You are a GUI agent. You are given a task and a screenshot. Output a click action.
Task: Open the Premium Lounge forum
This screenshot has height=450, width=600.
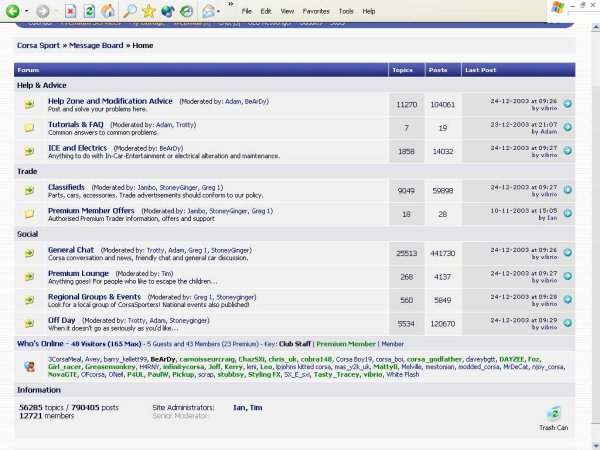[x=78, y=273]
